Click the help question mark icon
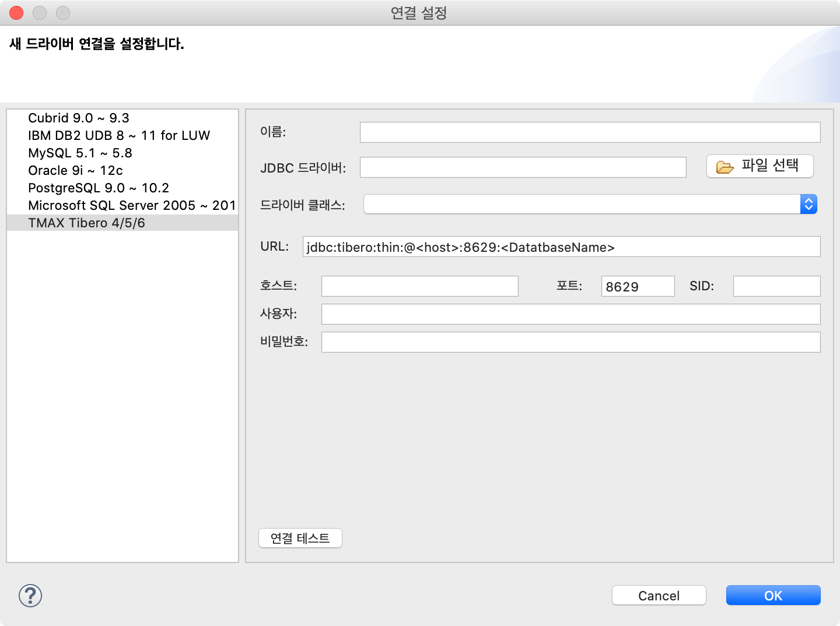The height and width of the screenshot is (626, 840). pyautogui.click(x=30, y=596)
